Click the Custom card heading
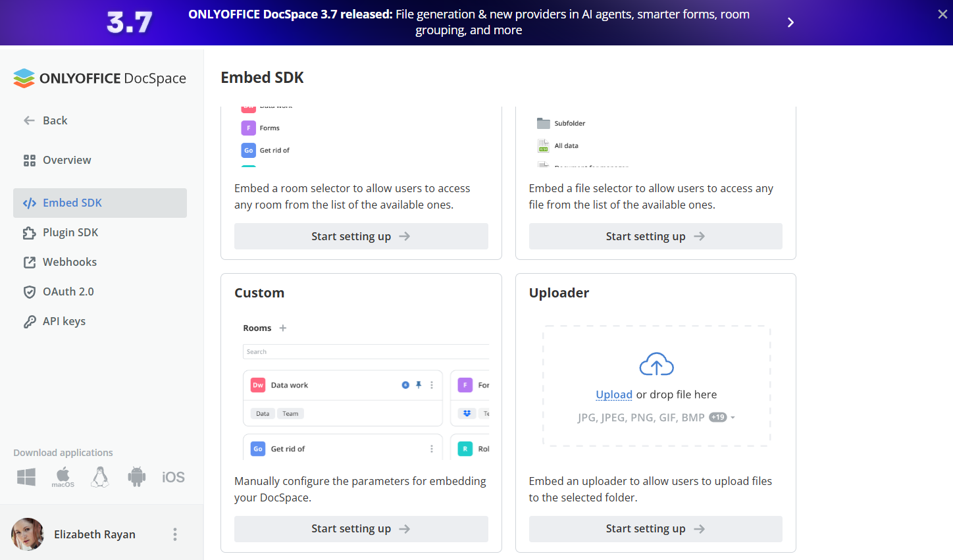 [259, 293]
